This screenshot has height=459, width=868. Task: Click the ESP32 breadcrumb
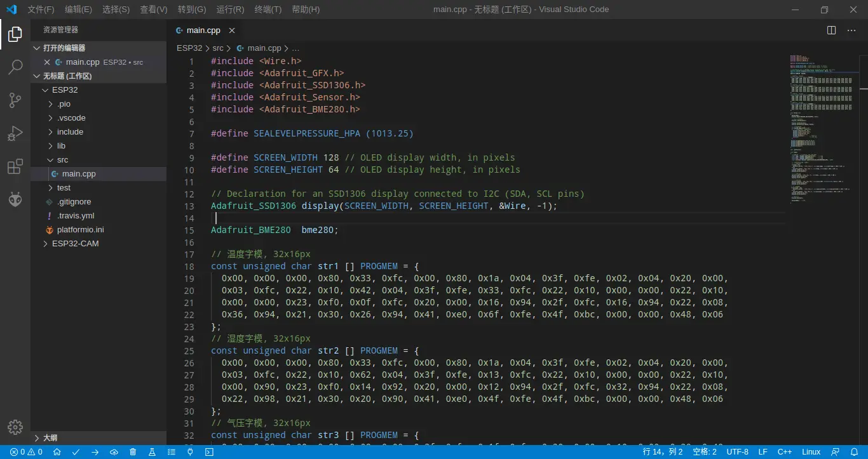189,48
